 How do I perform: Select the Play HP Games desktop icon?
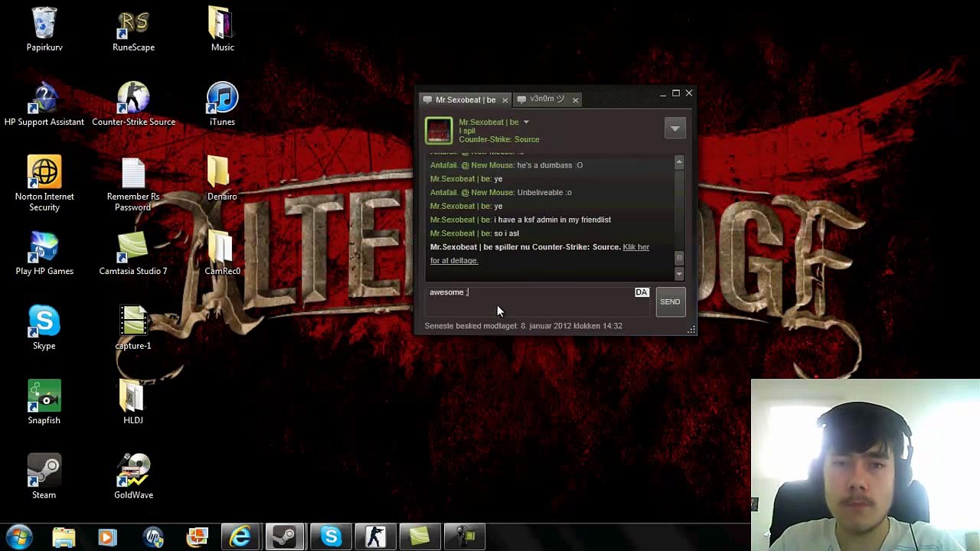(x=44, y=253)
